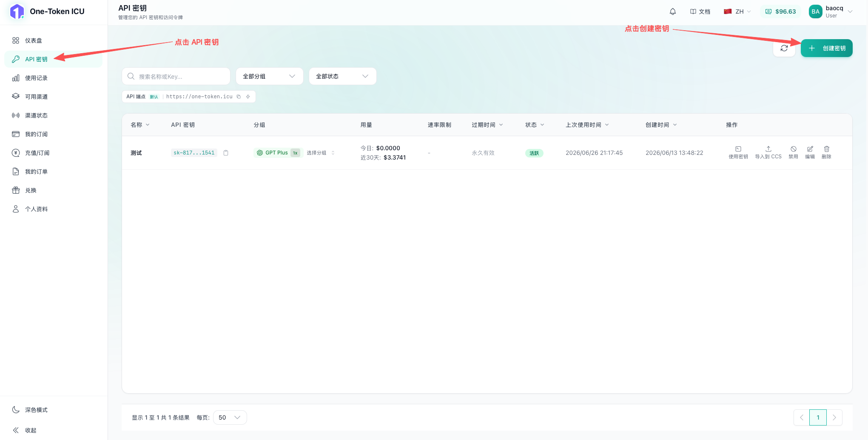Screen dimensions: 868x440
Task: Collapse the sidebar with 收起
Action: click(x=53, y=430)
